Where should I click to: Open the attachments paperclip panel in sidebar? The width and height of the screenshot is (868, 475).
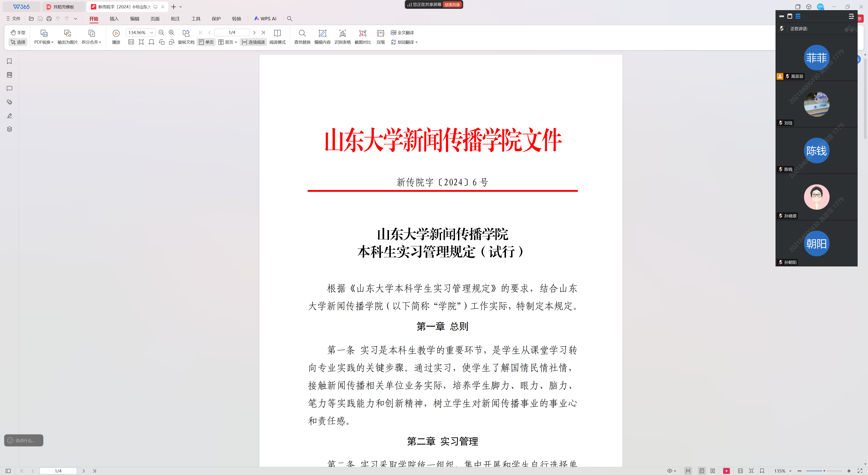9,102
